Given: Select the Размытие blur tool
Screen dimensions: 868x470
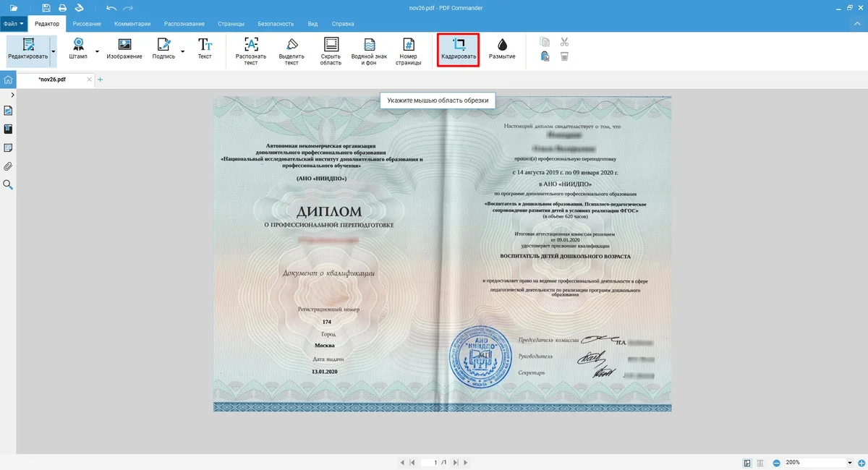Looking at the screenshot, I should (502, 49).
